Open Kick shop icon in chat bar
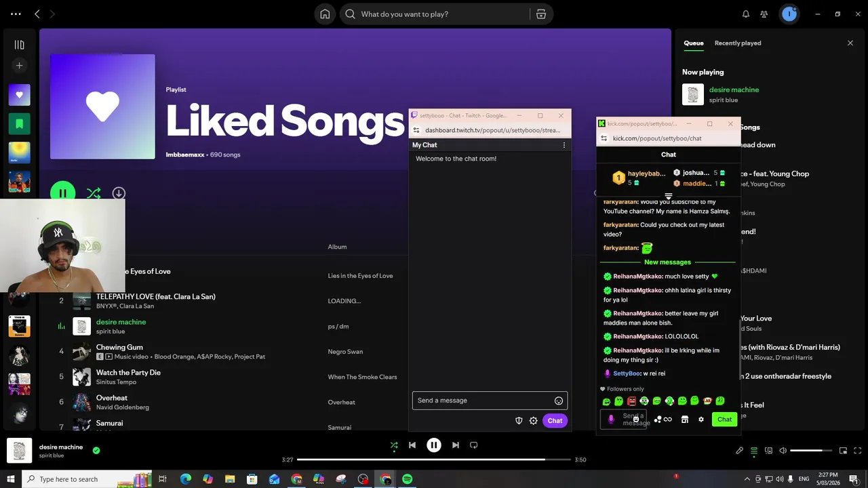The image size is (868, 488). coord(685,420)
